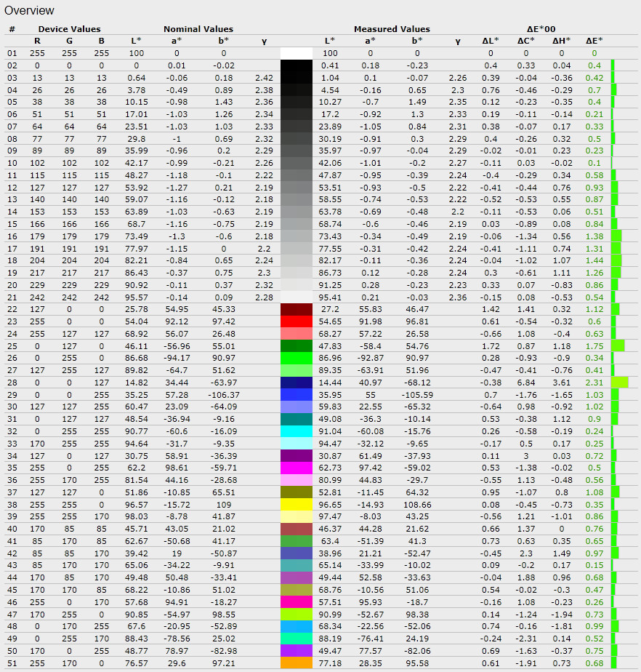The image size is (641, 672).
Task: Click the ΔH* column header
Action: point(562,41)
